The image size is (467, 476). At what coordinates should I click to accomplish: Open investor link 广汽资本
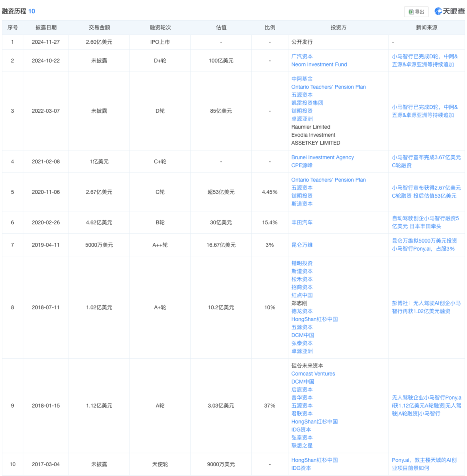click(x=302, y=57)
